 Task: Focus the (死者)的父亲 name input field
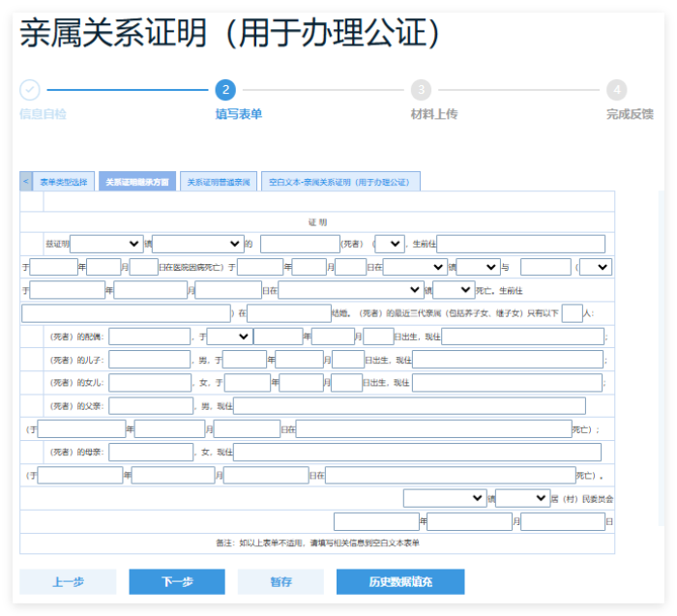pyautogui.click(x=150, y=406)
